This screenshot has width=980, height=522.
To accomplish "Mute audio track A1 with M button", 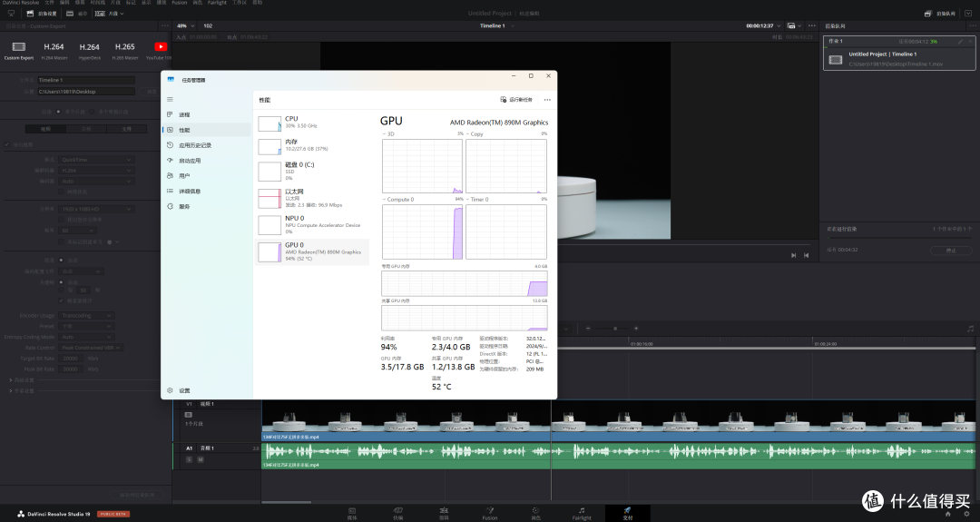I will 201,460.
